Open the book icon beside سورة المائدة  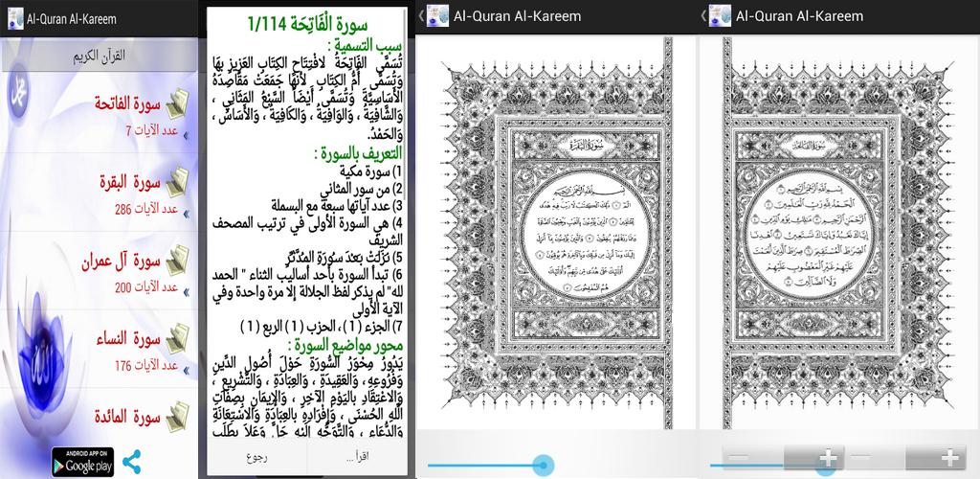(177, 416)
